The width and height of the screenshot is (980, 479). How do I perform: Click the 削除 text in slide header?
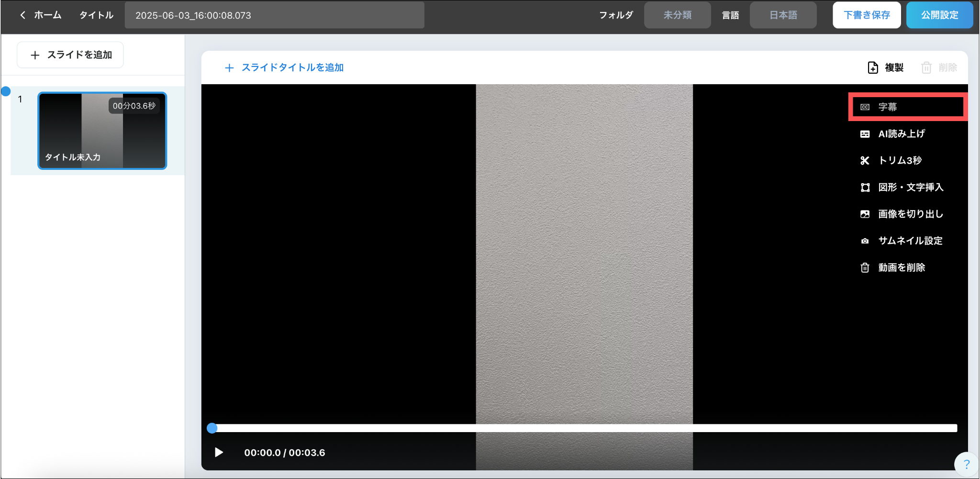coord(947,67)
